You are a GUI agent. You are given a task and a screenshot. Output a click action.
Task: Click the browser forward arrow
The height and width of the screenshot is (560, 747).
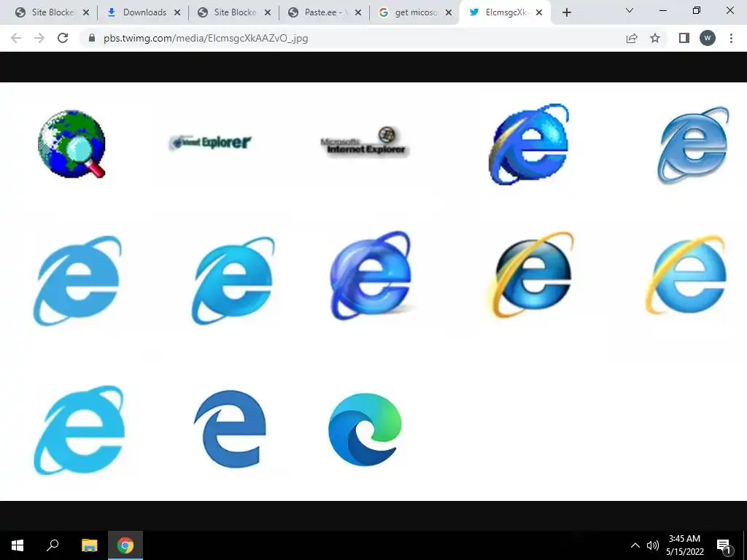39,38
